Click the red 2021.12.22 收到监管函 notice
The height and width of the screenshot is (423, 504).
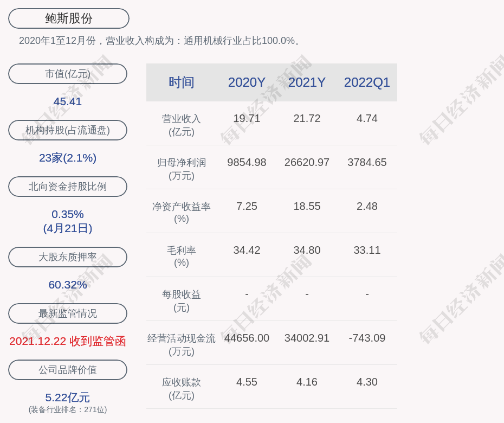point(68,341)
